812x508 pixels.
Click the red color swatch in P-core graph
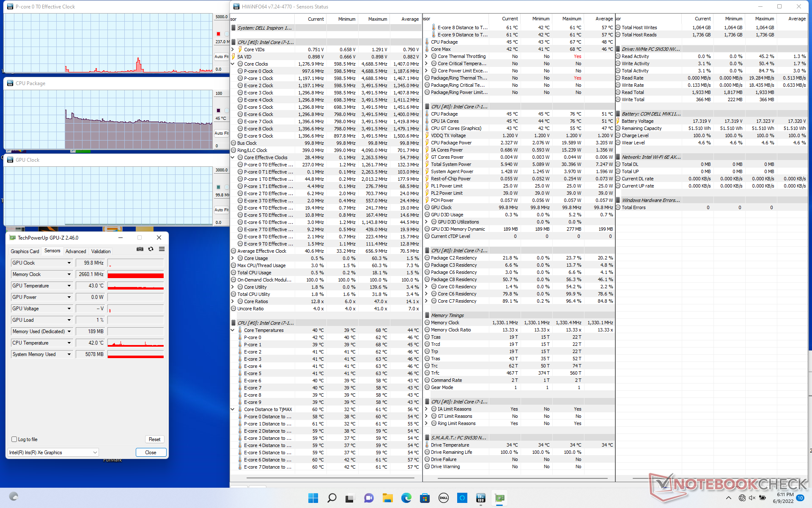[218, 34]
